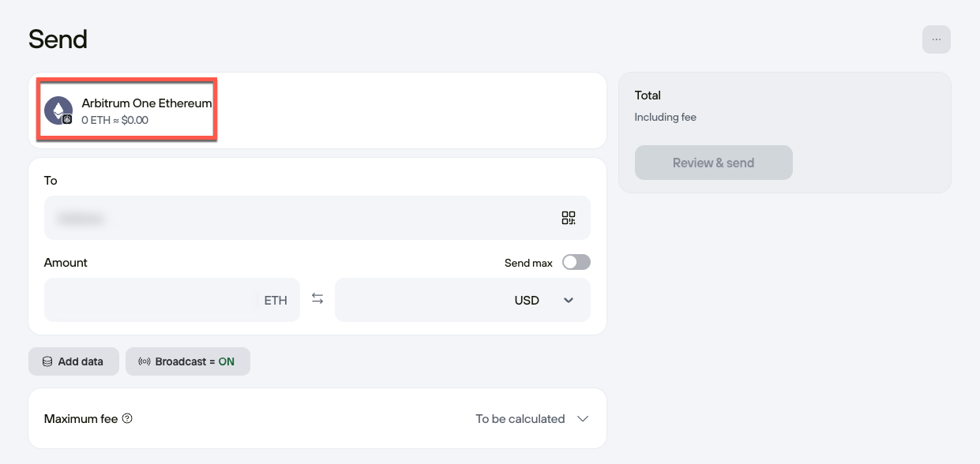Click the database icon beside Add data
The height and width of the screenshot is (464, 980).
click(x=47, y=361)
